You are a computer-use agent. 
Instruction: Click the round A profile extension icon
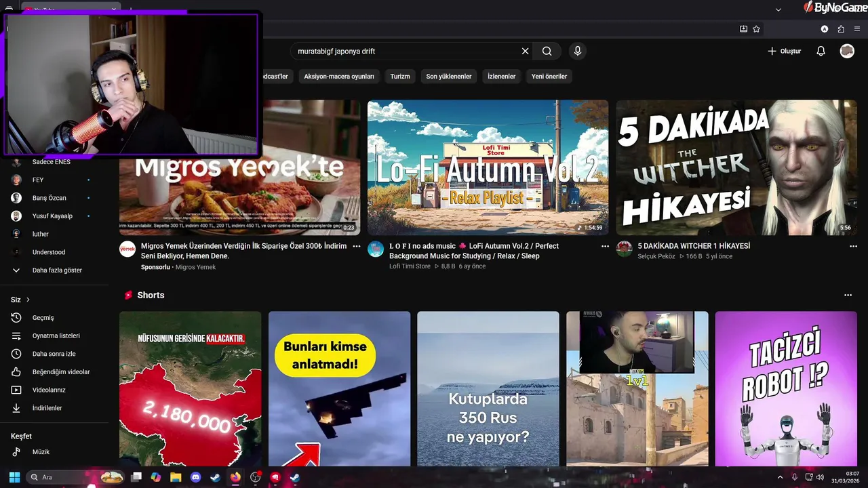click(825, 29)
